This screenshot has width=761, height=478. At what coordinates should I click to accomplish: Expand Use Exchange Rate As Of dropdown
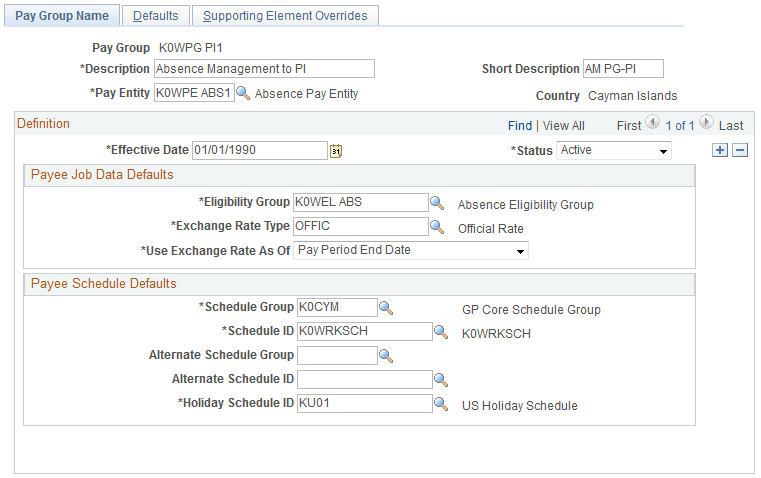click(411, 250)
